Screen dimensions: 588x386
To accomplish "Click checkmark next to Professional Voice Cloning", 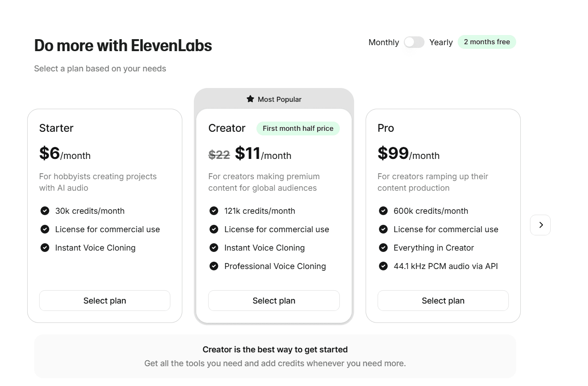I will [214, 266].
